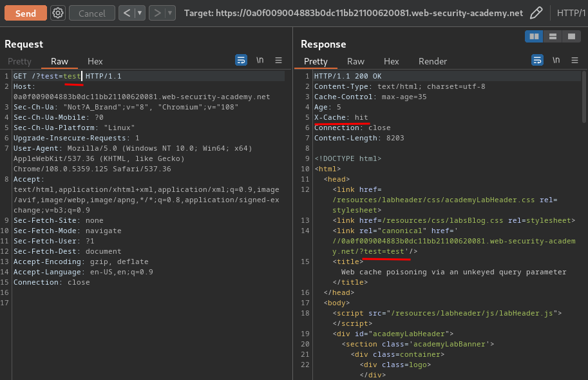Open forward history dropdown arrow
The image size is (588, 380).
(x=170, y=13)
